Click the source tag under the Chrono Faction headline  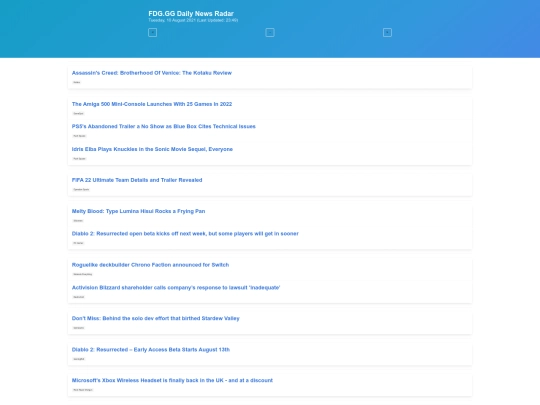point(82,274)
